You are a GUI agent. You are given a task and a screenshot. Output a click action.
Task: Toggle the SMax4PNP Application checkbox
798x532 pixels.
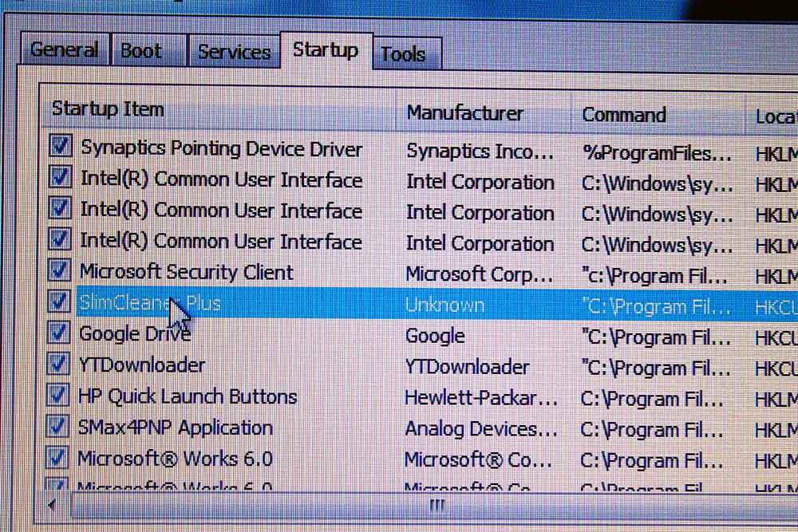(57, 426)
